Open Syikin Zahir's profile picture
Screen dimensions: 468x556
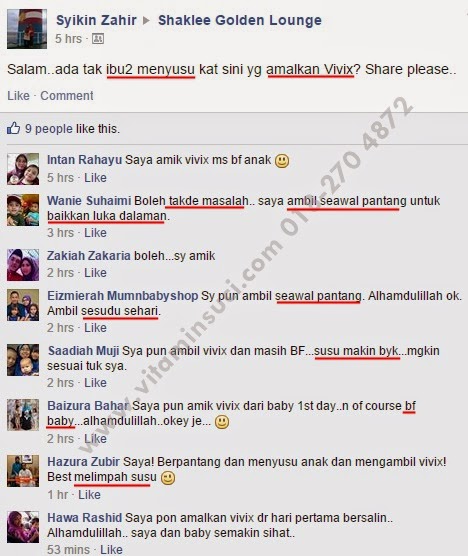tap(27, 29)
